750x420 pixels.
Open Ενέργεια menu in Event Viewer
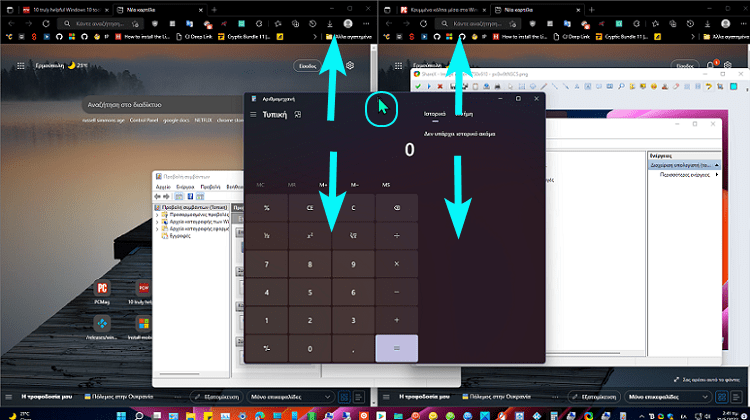pos(185,187)
